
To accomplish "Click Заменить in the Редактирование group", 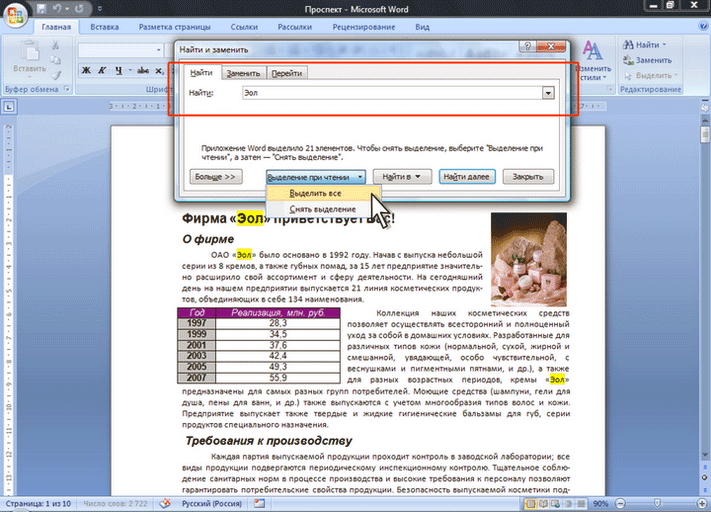I will [648, 60].
